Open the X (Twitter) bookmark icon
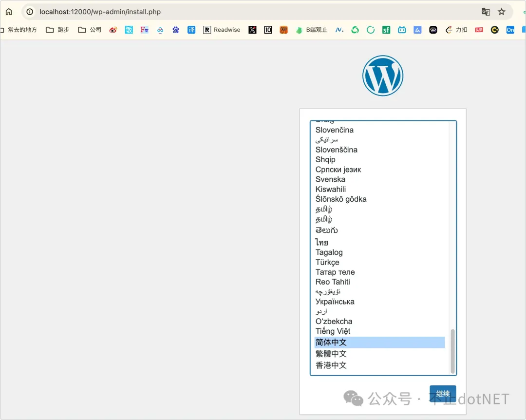Image resolution: width=526 pixels, height=420 pixels. click(x=252, y=30)
